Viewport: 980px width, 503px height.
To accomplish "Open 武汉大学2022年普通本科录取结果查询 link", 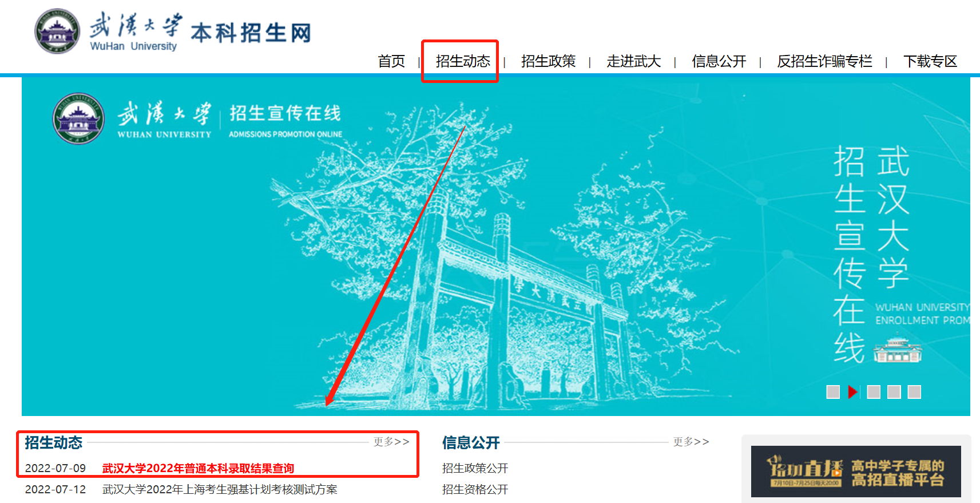I will point(198,468).
